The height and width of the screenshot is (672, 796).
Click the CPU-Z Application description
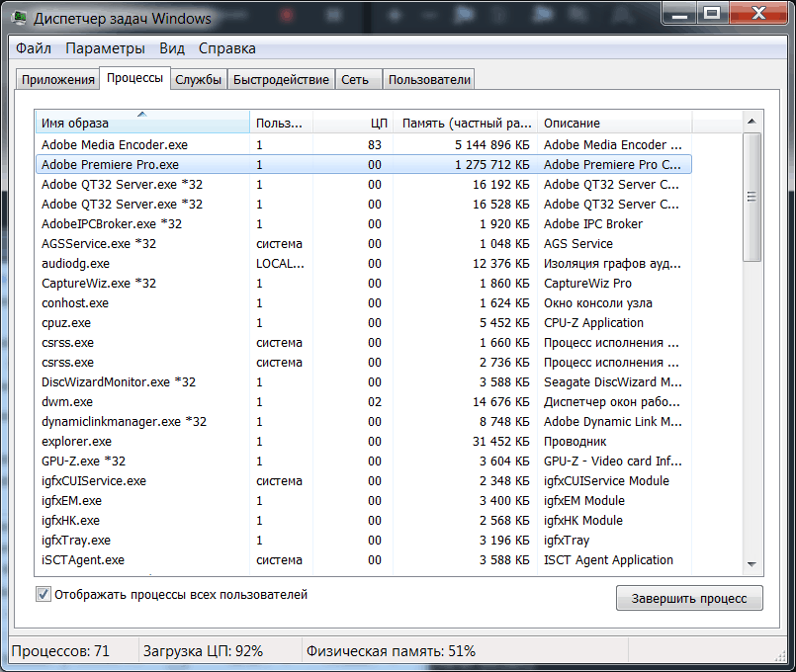pos(593,323)
